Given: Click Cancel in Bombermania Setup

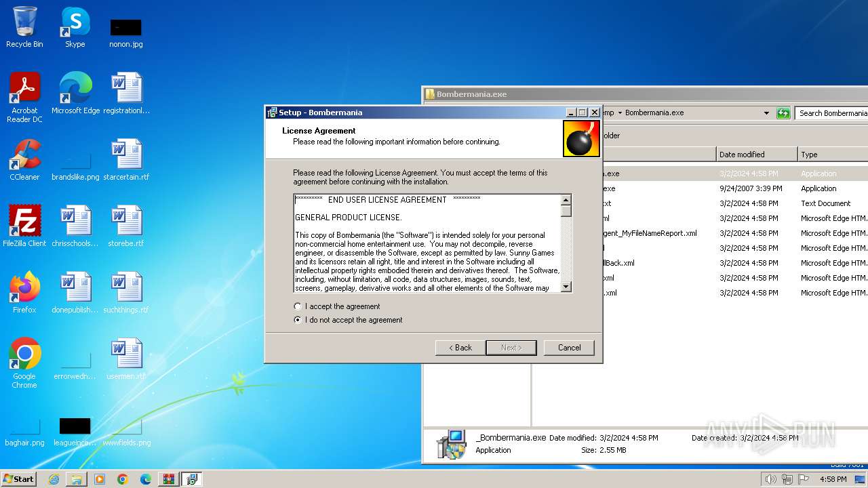Looking at the screenshot, I should coord(569,348).
